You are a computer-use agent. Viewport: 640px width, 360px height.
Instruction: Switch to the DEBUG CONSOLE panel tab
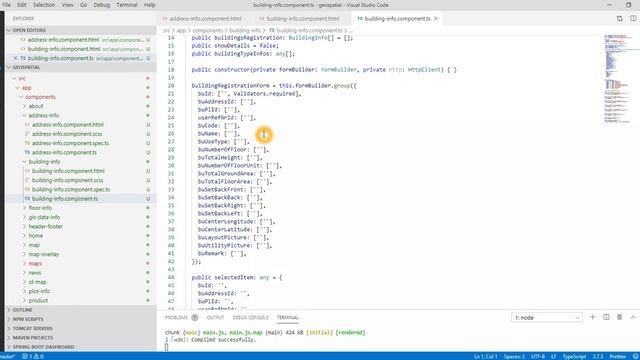tap(251, 318)
